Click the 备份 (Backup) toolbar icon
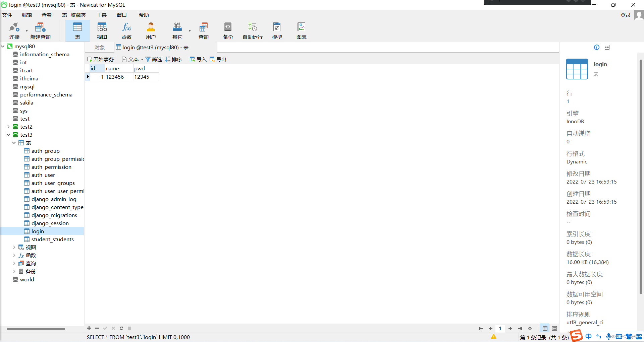 (228, 30)
